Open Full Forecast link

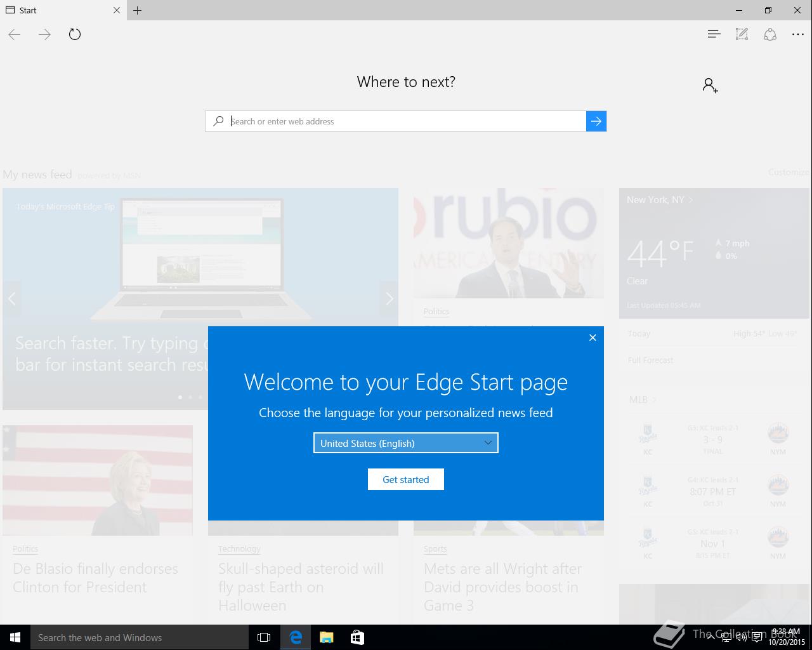click(x=650, y=360)
